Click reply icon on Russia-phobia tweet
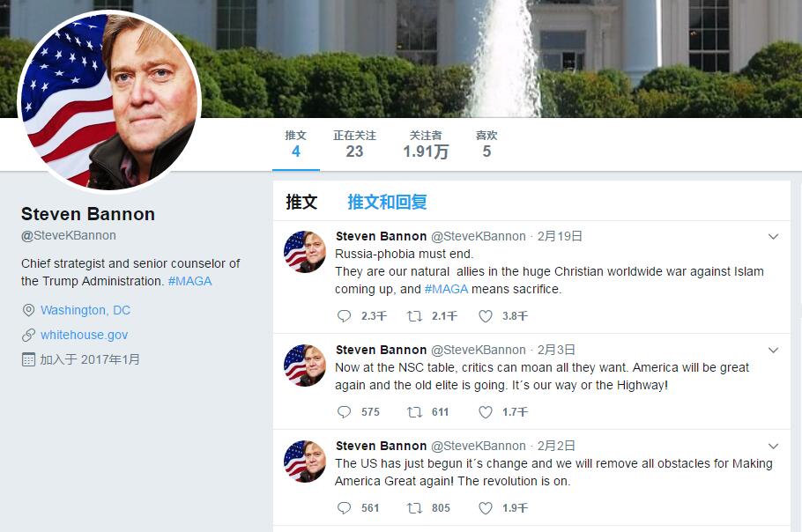Image resolution: width=802 pixels, height=532 pixels. point(345,316)
